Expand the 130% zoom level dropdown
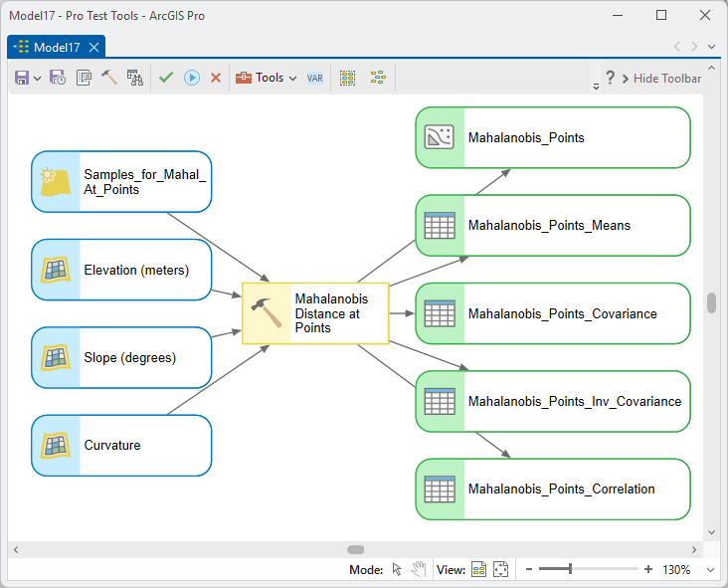The image size is (728, 588). point(710,569)
